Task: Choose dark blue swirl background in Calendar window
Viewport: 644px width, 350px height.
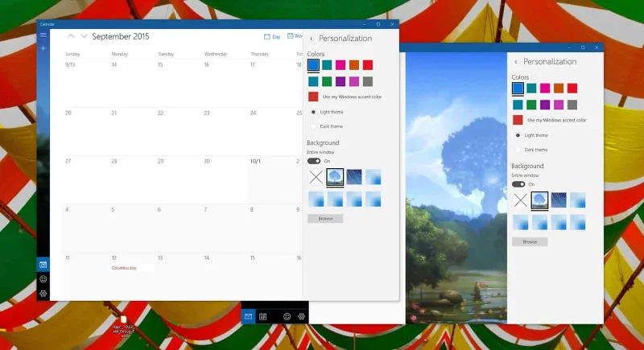Action: [354, 177]
